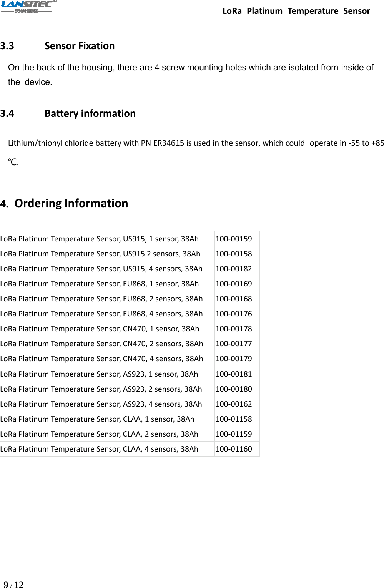Screen dimensions: 384x588
Task: Click part number 100-00158 cell
Action: (x=237, y=254)
